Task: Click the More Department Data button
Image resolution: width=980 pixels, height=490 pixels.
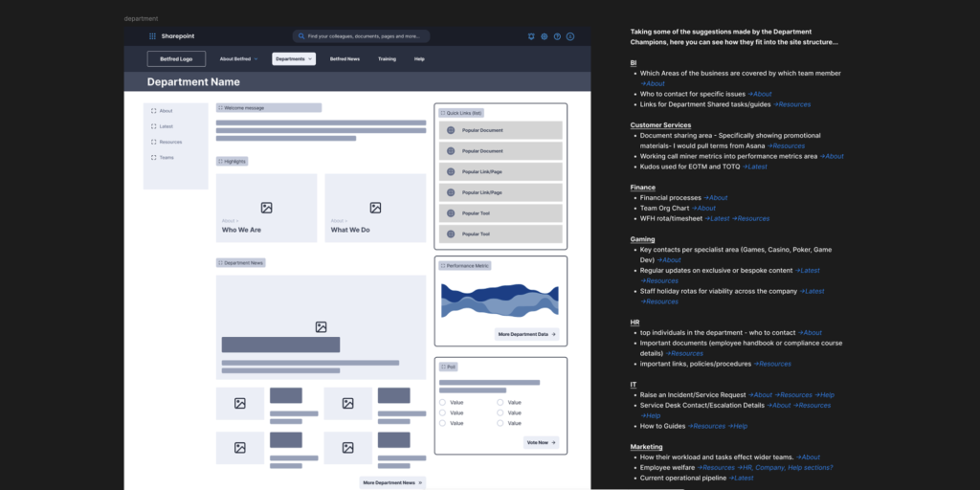Action: click(x=526, y=334)
